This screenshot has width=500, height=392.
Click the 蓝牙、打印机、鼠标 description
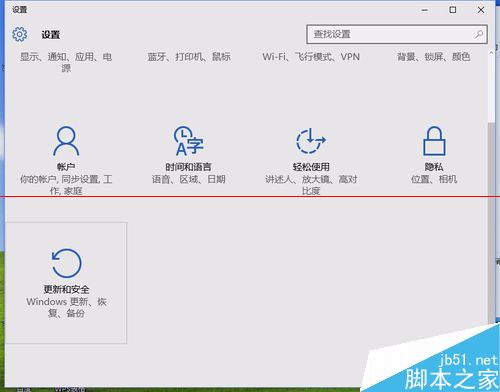[189, 57]
